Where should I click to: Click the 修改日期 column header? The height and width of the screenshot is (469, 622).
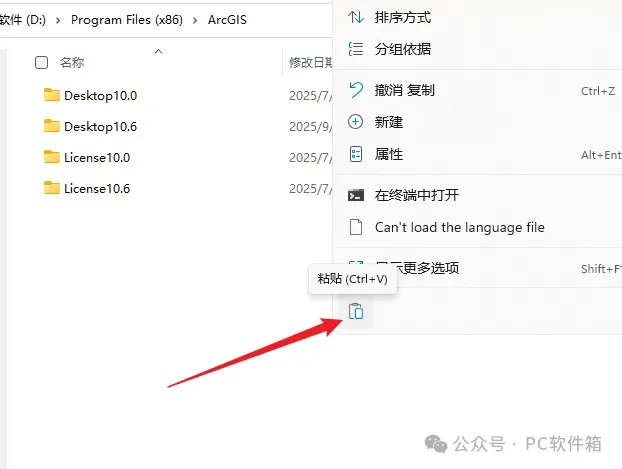pos(311,63)
